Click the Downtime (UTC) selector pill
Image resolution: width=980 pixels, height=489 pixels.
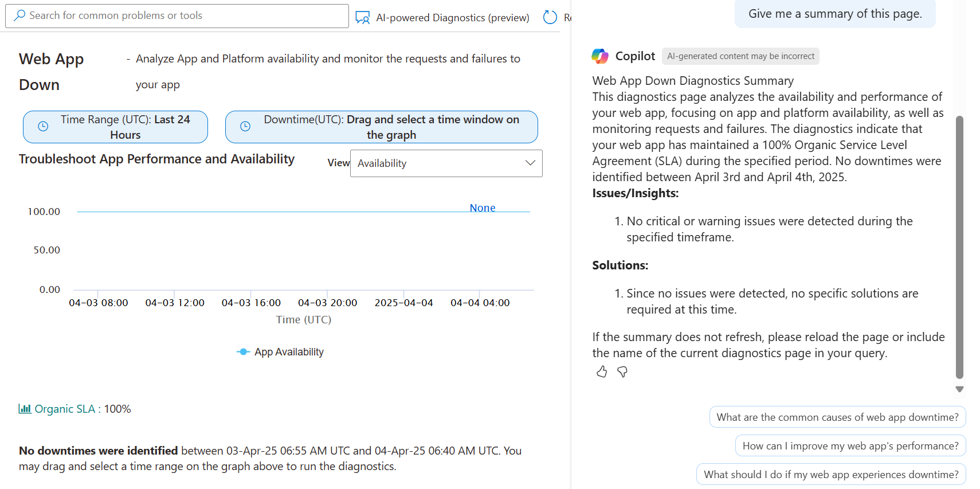pos(381,127)
